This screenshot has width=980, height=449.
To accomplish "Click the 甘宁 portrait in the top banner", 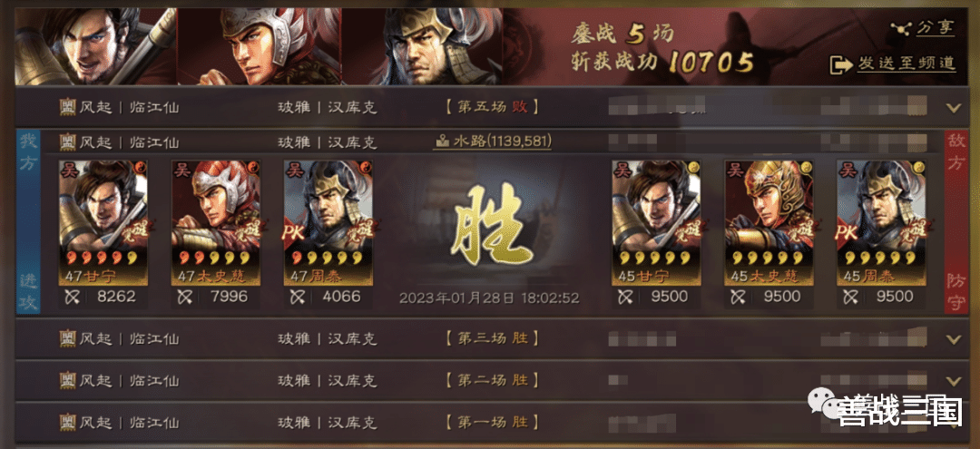I will coord(95,47).
